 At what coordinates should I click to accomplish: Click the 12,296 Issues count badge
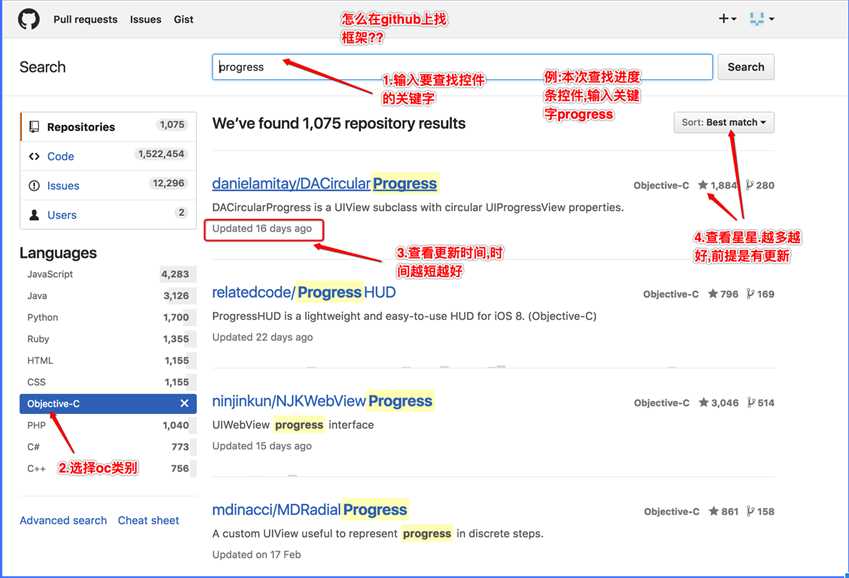tap(168, 183)
